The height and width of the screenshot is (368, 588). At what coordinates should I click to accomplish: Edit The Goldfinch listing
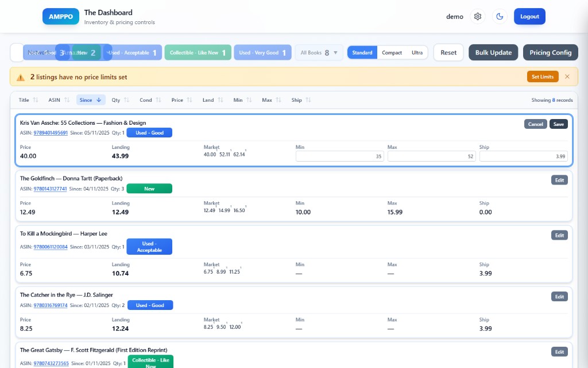tap(559, 180)
